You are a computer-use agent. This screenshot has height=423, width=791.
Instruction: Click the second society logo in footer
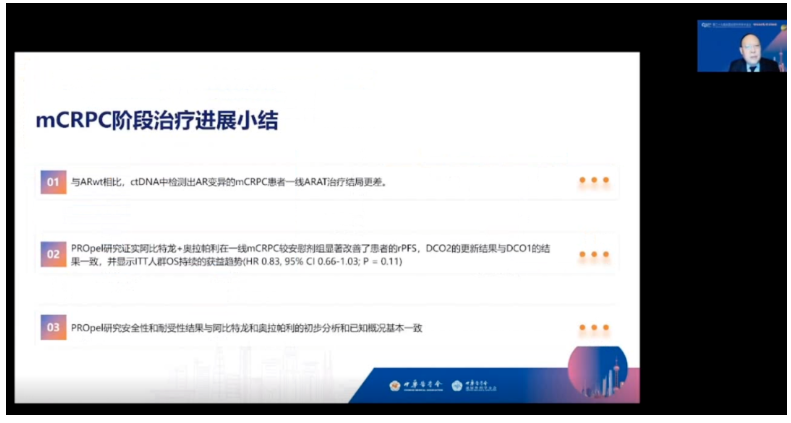(x=475, y=385)
